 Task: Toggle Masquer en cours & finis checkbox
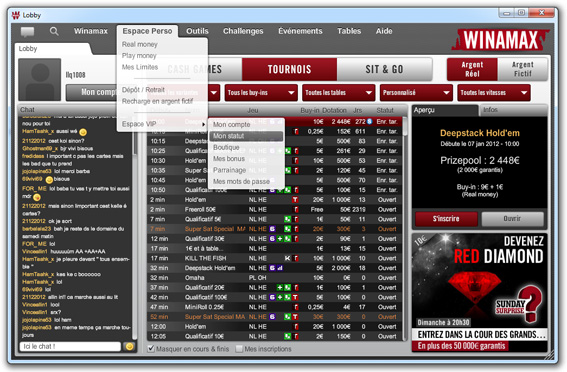tap(151, 349)
